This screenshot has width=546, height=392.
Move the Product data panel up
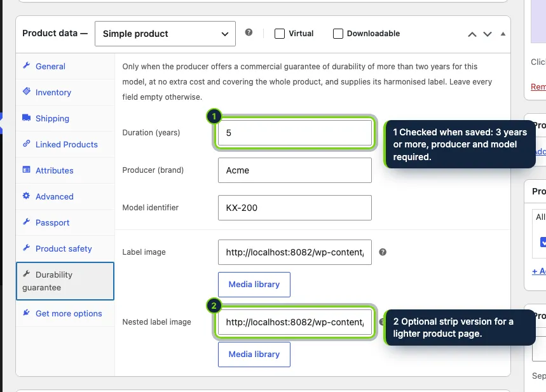click(x=472, y=34)
